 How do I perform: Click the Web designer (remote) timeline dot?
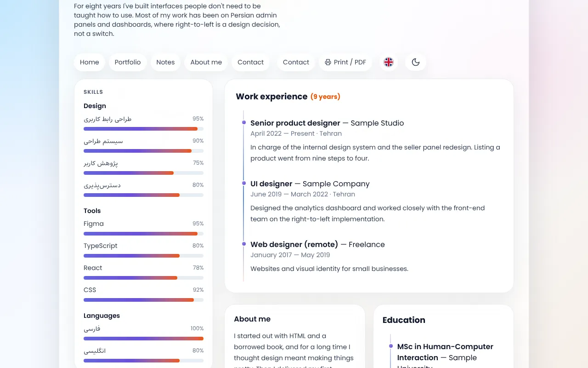[x=244, y=244]
